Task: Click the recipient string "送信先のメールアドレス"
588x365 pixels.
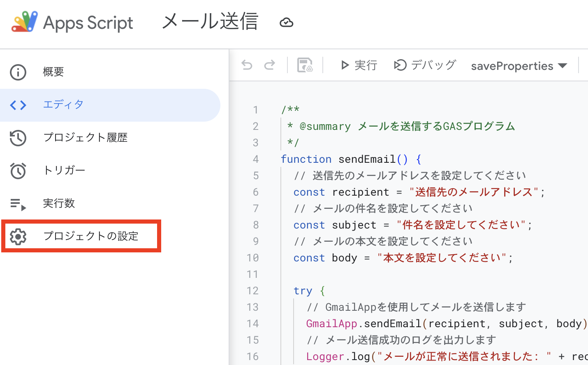Action: click(474, 192)
